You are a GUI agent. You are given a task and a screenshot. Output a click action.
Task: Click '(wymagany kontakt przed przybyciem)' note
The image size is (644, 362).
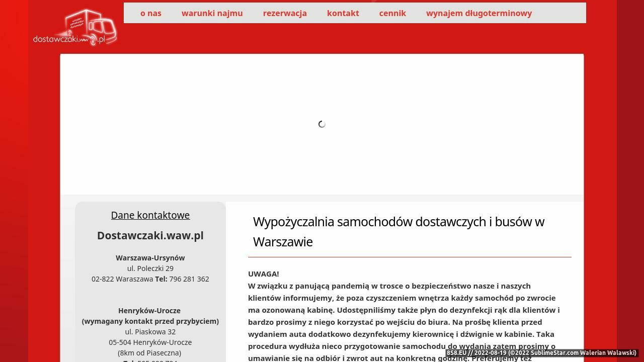(150, 321)
